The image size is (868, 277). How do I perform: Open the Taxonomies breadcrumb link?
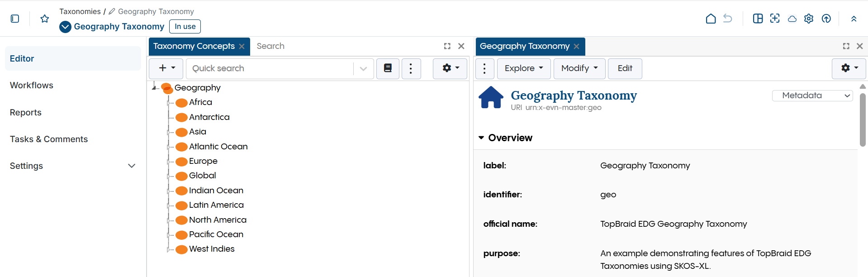(x=80, y=11)
